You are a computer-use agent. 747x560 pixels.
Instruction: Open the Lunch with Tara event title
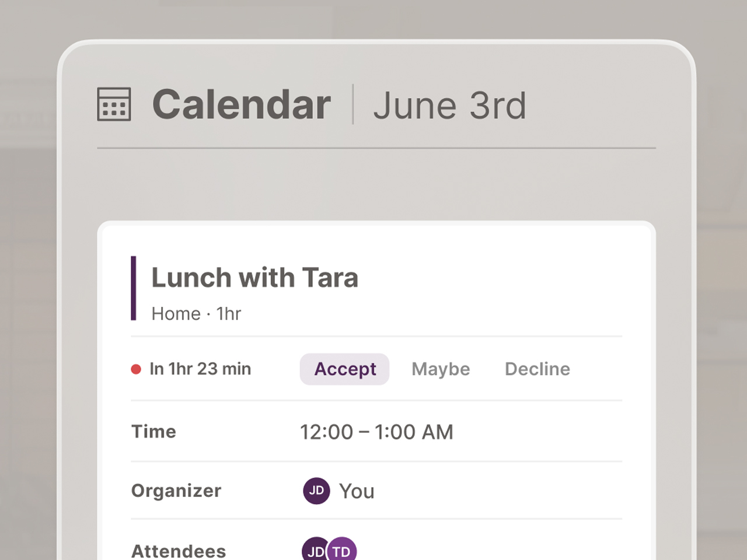(254, 278)
